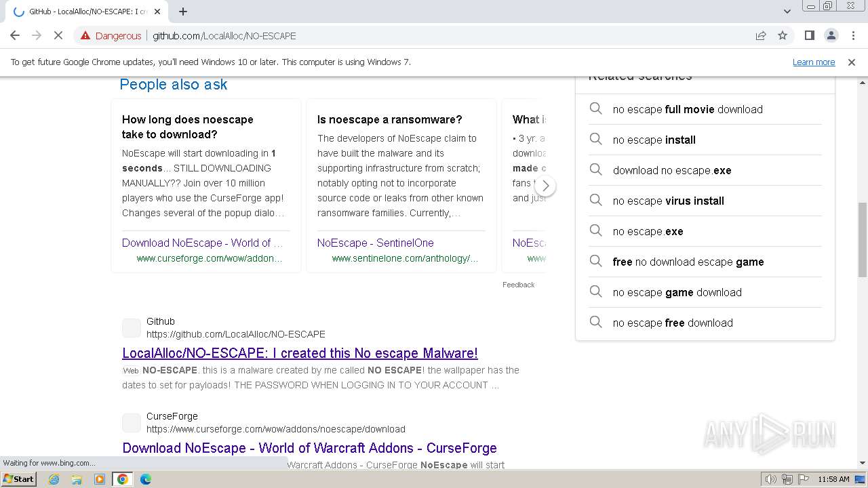Open volume control in system tray
Screen dimensions: 868x488
pos(771,479)
